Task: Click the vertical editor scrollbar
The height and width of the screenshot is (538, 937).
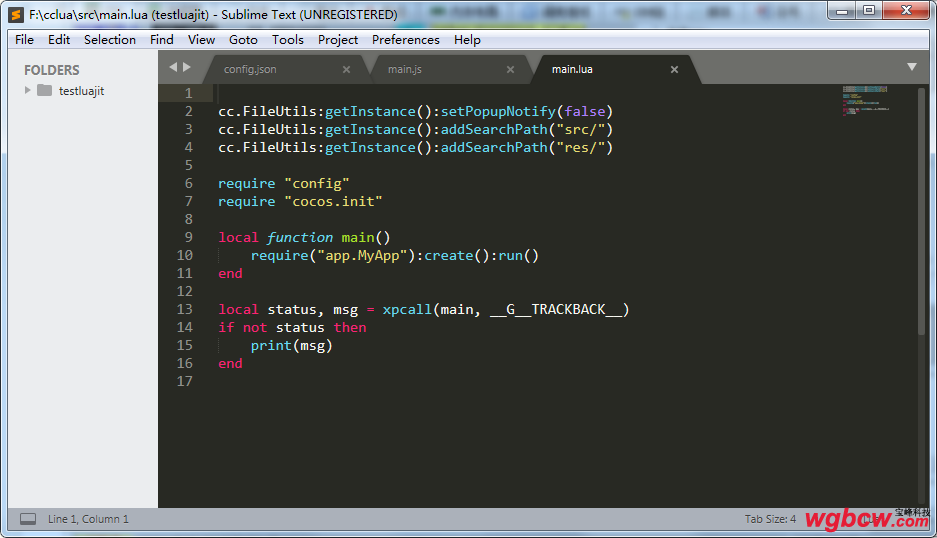Action: 921,212
